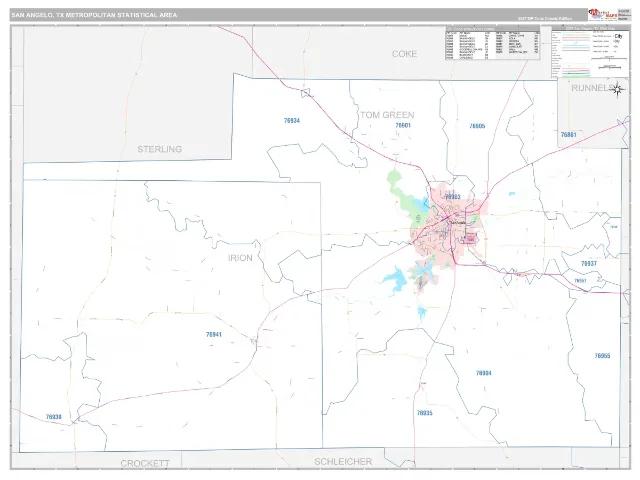Click the Market Maps logo in header
Viewport: 640px width, 480px height.
pos(602,14)
